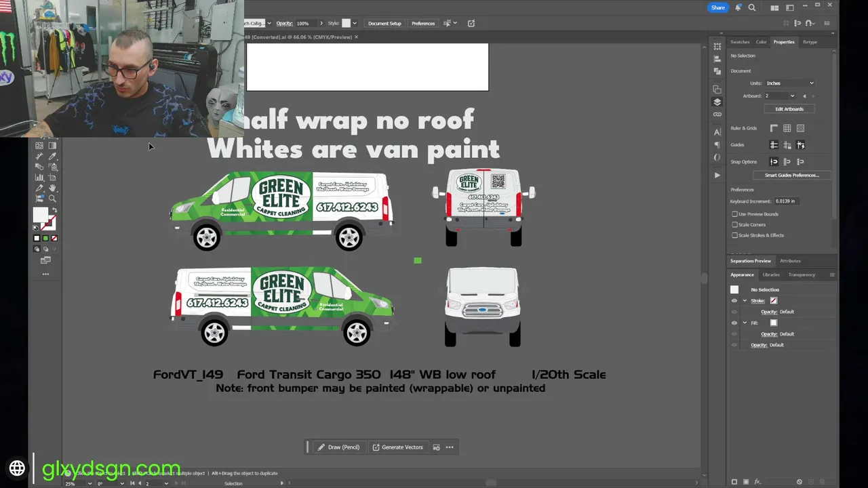The width and height of the screenshot is (868, 488).
Task: Click the Document Setup button
Action: [384, 23]
